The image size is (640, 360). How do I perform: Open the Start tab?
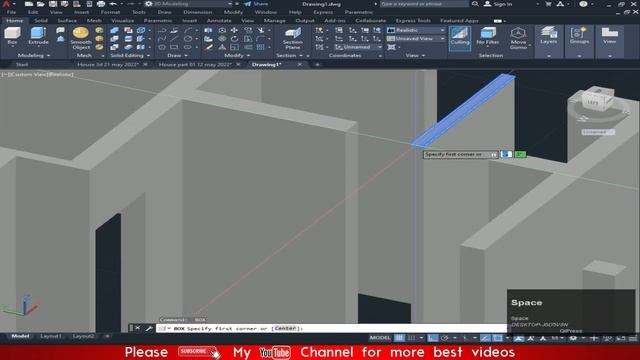tap(22, 64)
